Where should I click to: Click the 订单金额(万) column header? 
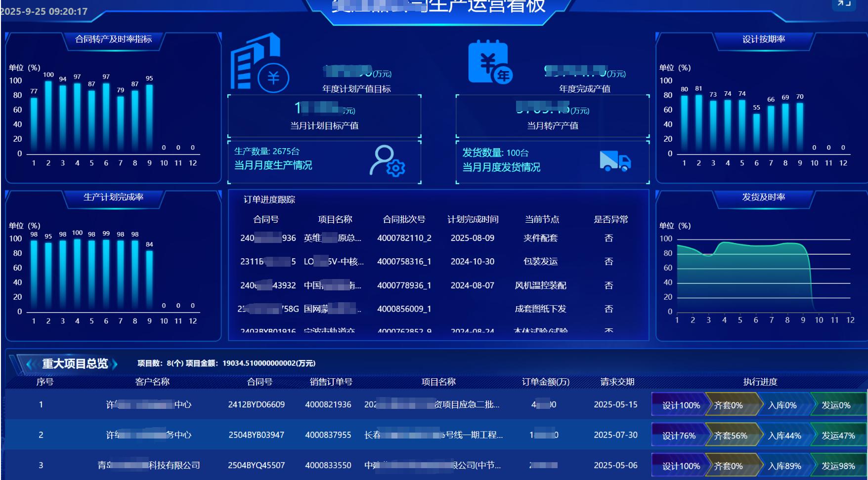point(545,382)
